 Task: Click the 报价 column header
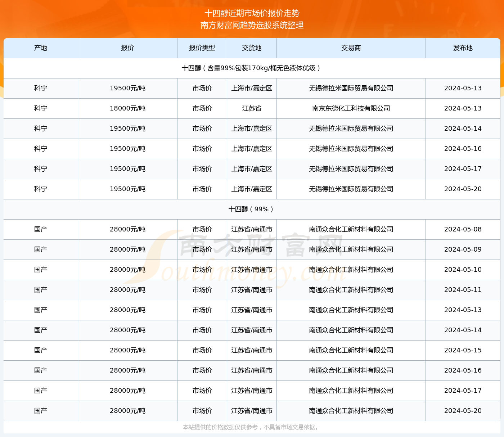[x=127, y=48]
